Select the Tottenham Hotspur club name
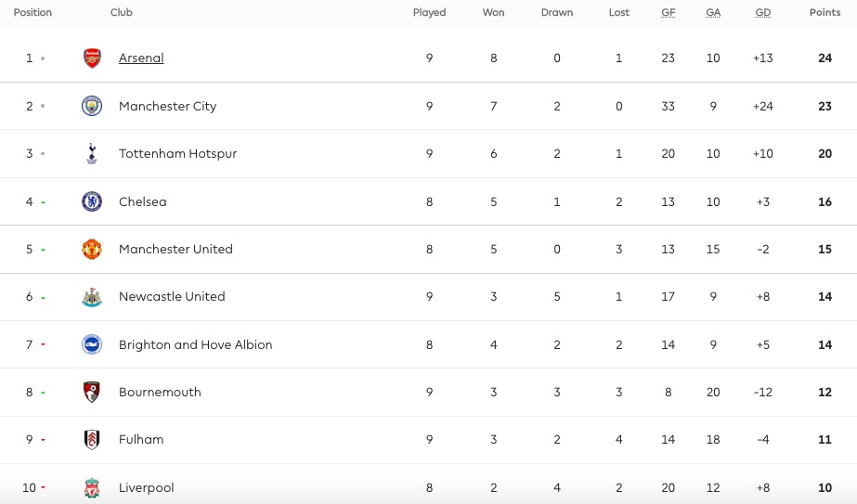Image resolution: width=857 pixels, height=504 pixels. click(x=177, y=154)
